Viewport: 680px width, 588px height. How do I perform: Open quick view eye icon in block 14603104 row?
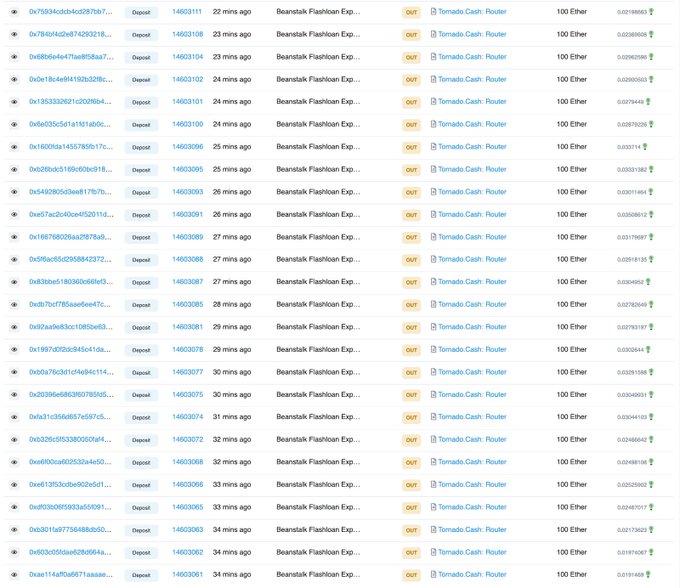[x=14, y=57]
